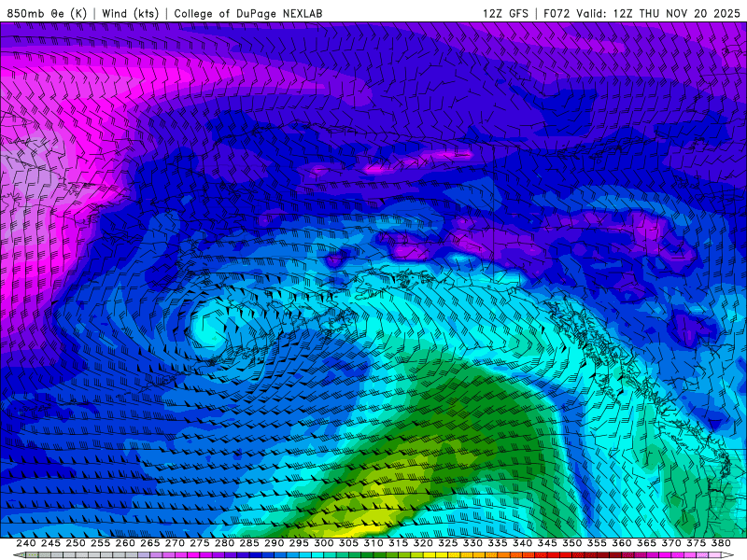Click the 290 label on the color scale
The height and width of the screenshot is (560, 747).
click(x=274, y=543)
